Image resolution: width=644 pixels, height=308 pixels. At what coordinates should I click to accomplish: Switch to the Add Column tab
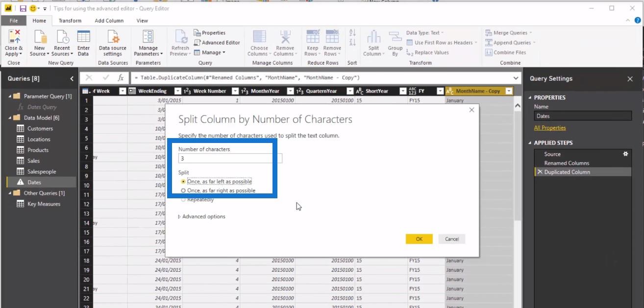[x=109, y=21]
